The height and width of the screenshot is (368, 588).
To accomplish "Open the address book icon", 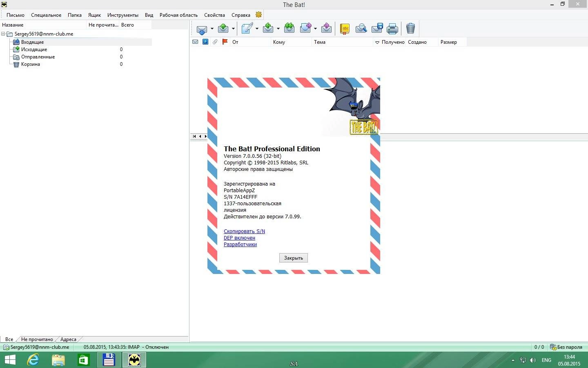I will [345, 29].
